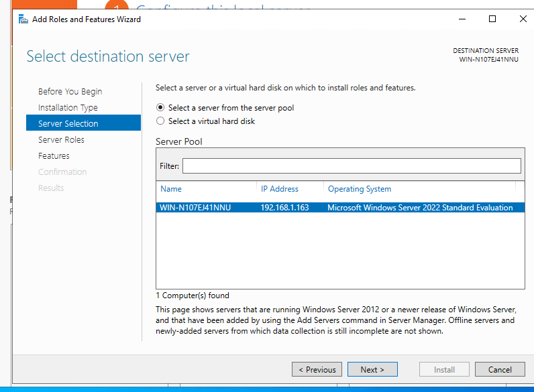Screen dimensions: 534x392
Task: Go to the Before You Begin step
Action: [70, 92]
